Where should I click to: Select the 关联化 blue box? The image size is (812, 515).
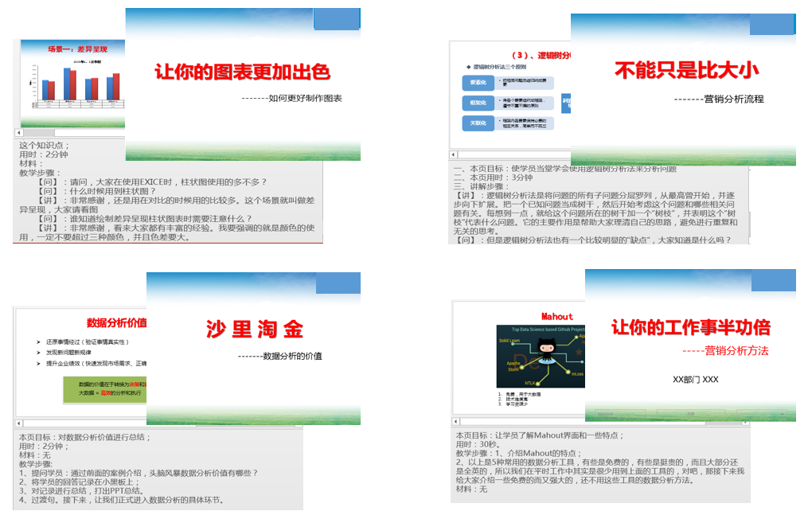(478, 123)
